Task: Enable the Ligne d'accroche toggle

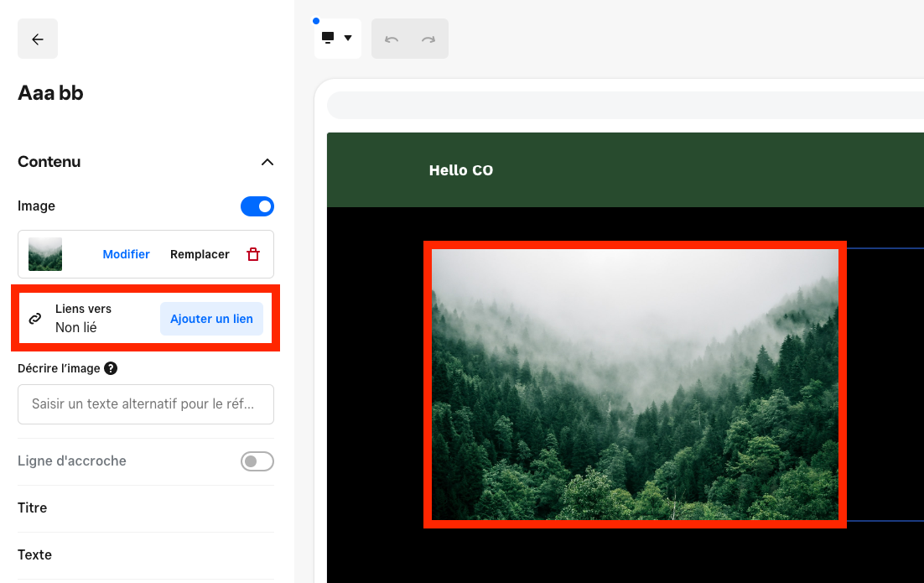Action: (x=257, y=461)
